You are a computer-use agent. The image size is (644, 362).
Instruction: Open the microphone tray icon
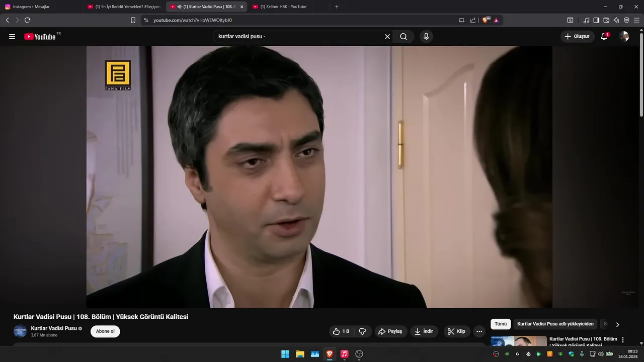coord(582,354)
